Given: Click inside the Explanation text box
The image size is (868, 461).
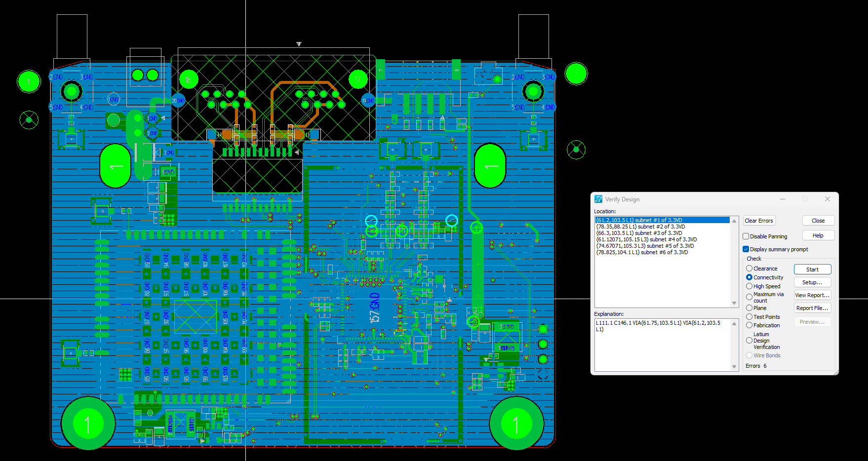Looking at the screenshot, I should click(662, 346).
